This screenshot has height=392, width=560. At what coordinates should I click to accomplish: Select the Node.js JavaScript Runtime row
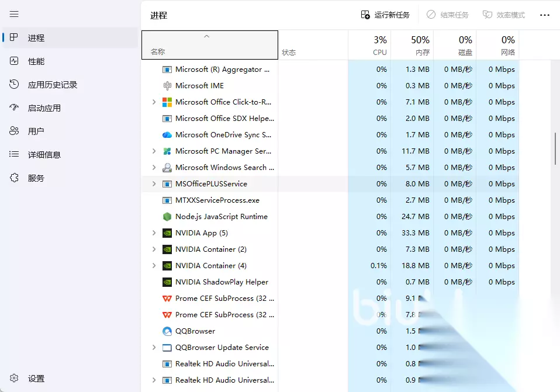[x=330, y=217]
